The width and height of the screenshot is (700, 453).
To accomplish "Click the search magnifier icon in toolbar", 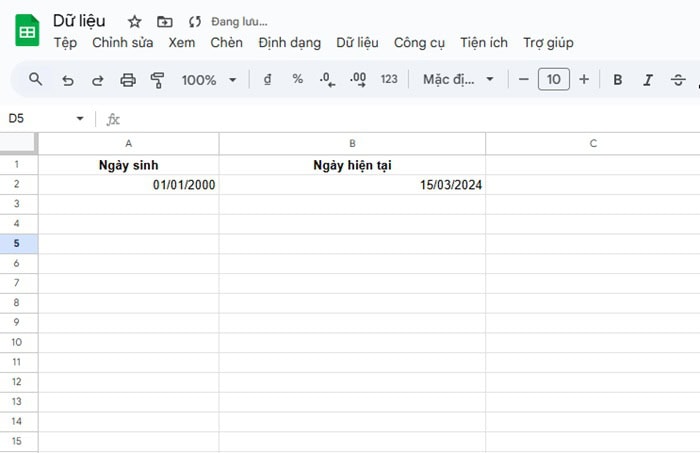I will tap(35, 79).
